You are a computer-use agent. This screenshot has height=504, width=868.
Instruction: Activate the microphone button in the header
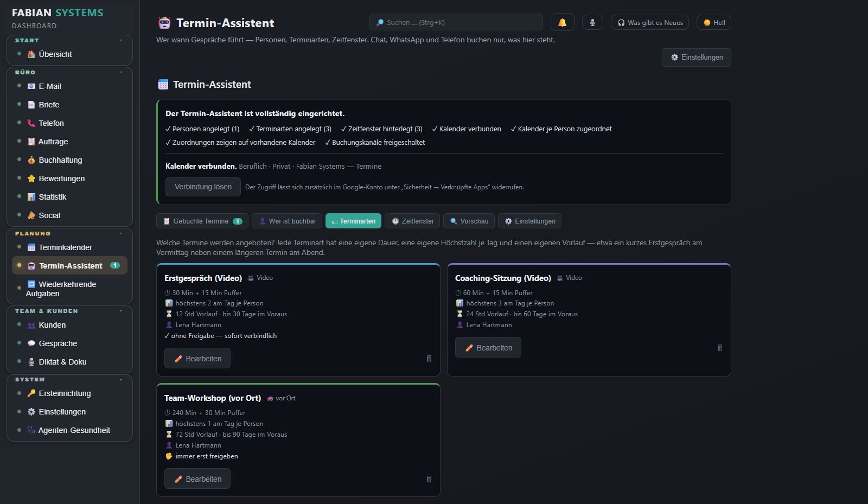coord(592,22)
